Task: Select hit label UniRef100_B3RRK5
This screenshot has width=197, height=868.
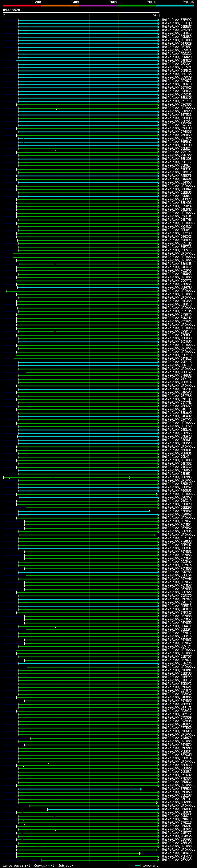Action: (x=177, y=484)
